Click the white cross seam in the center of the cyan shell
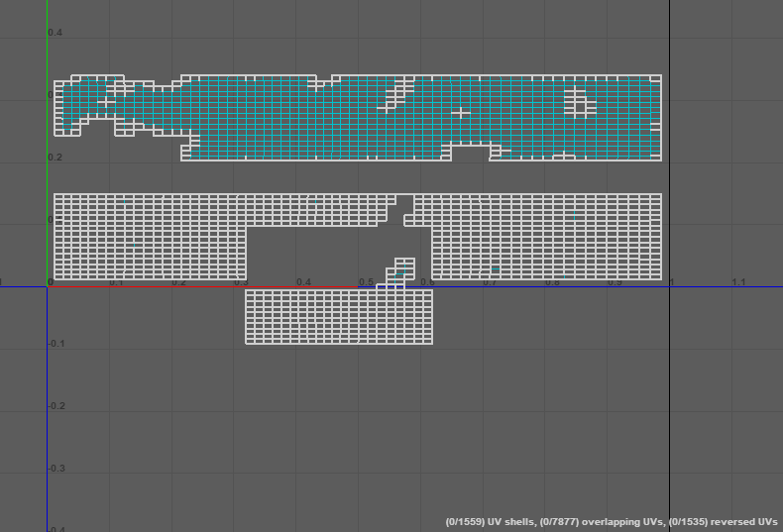The width and height of the screenshot is (783, 532). 461,113
